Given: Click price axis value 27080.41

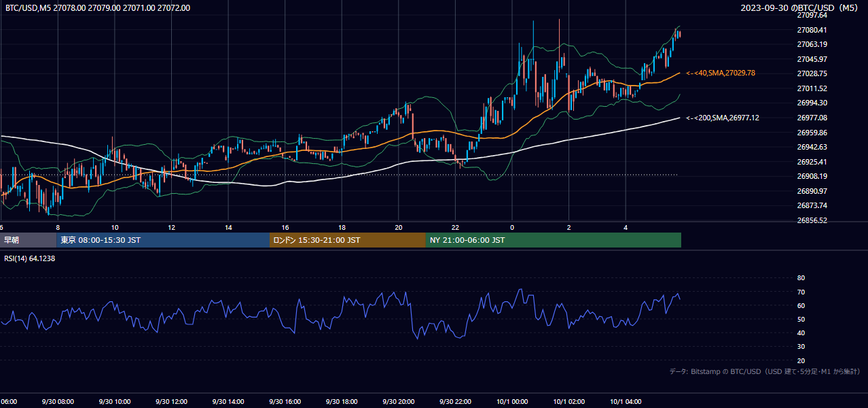Looking at the screenshot, I should pyautogui.click(x=812, y=30).
